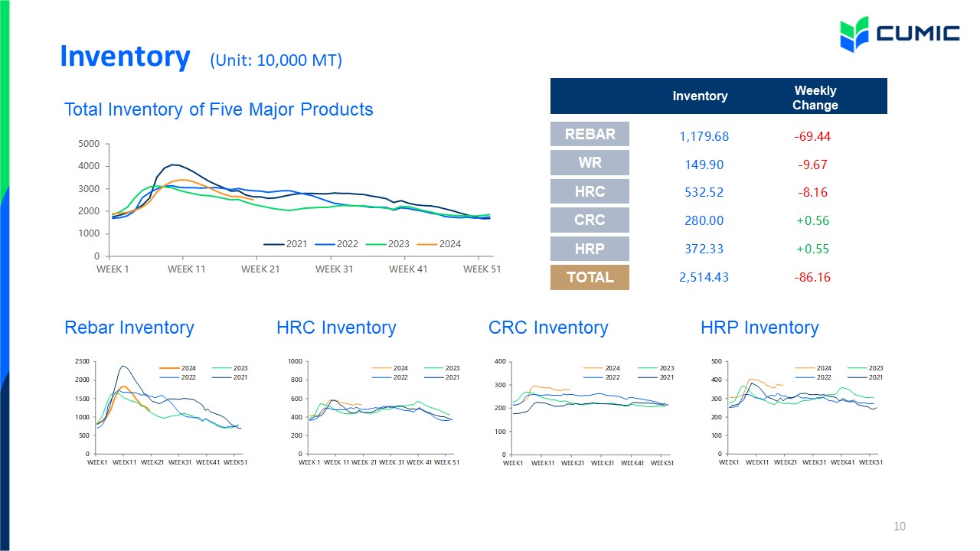Select the Inventory column header

click(x=700, y=96)
